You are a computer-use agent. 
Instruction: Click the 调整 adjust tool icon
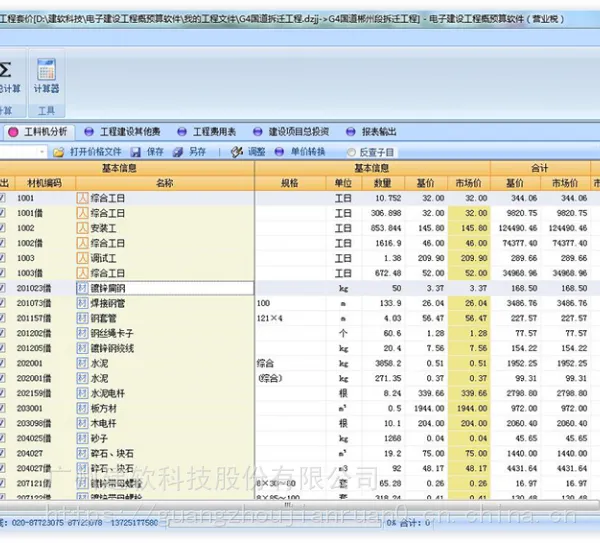237,152
